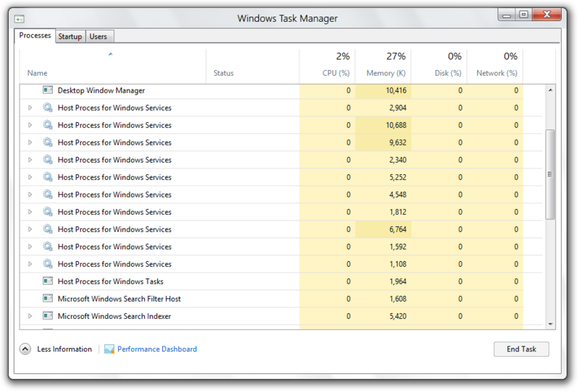The width and height of the screenshot is (579, 392).
Task: Open the Users tab
Action: tap(98, 37)
